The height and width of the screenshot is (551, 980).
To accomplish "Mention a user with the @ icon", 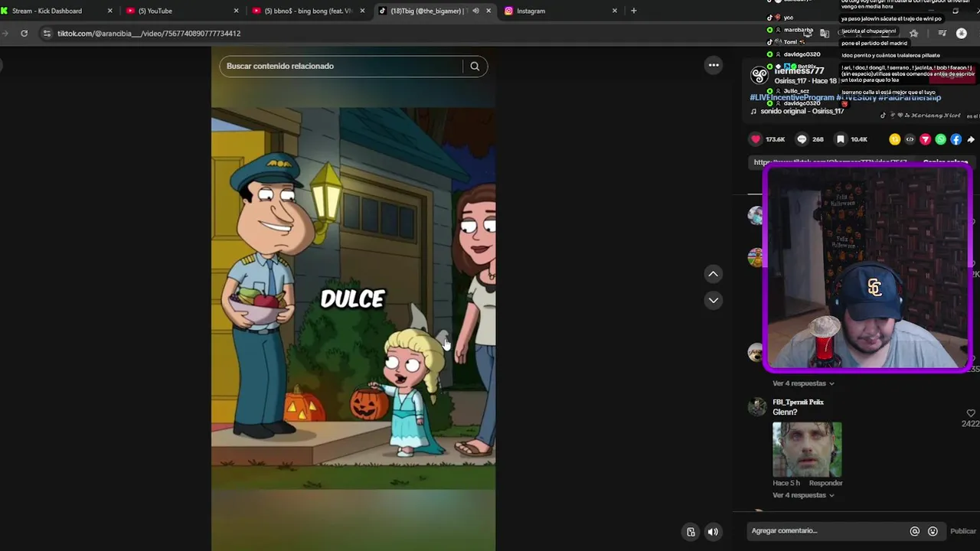I will tap(914, 531).
